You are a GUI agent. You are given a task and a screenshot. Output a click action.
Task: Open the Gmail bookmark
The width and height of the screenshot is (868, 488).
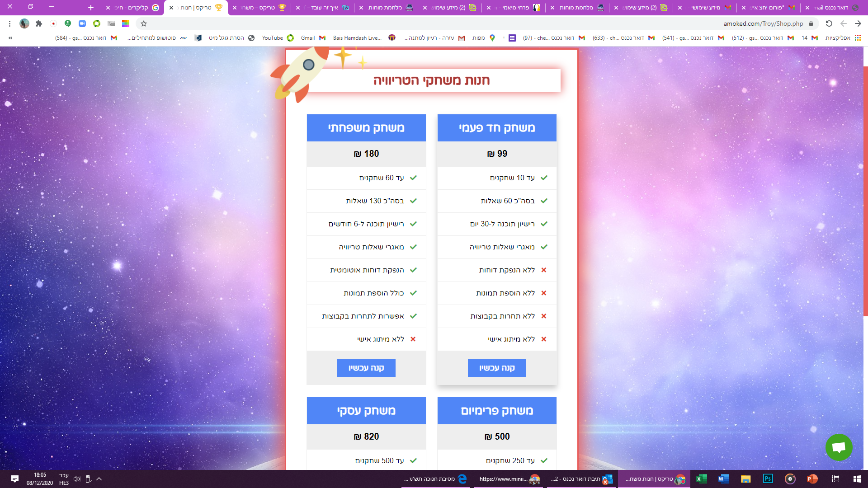pyautogui.click(x=313, y=38)
